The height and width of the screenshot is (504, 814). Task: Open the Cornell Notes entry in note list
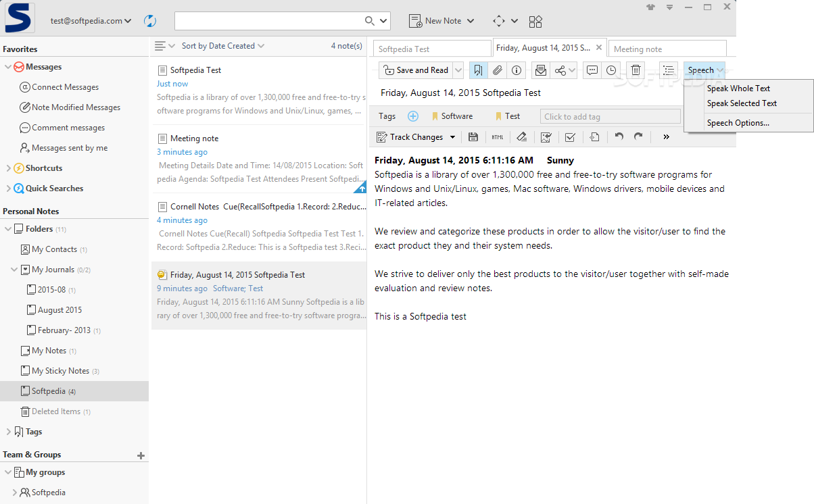[259, 227]
